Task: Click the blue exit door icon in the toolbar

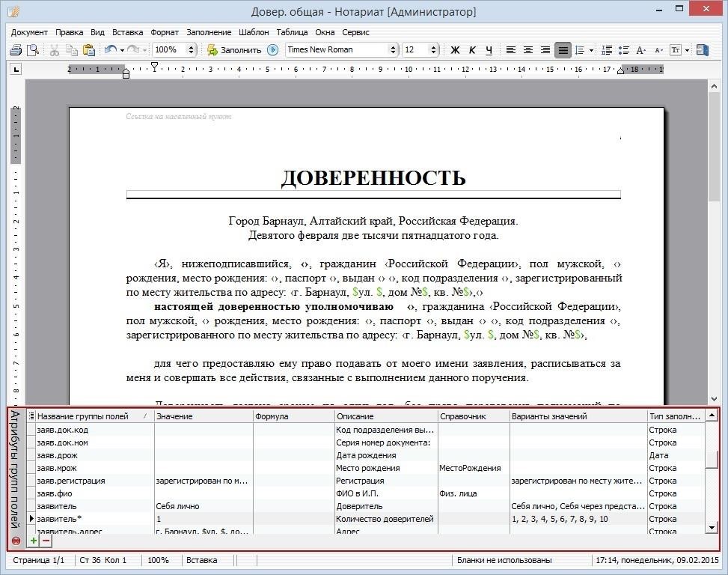Action: click(703, 49)
